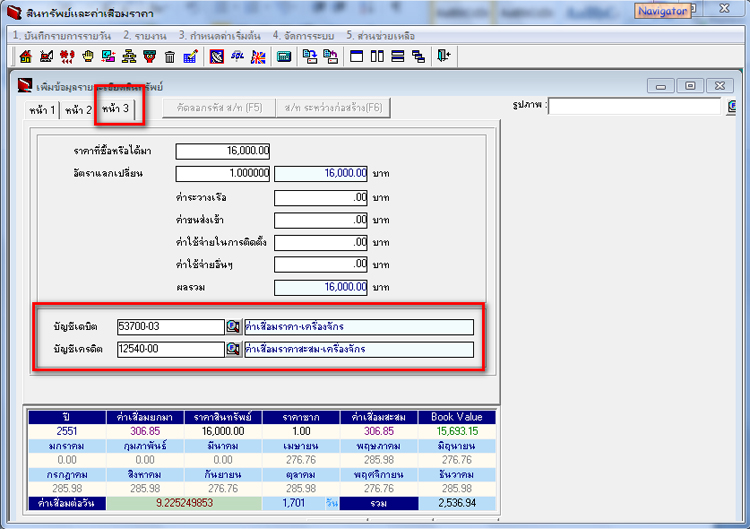This screenshot has width=750, height=529.
Task: Click the UK flag language icon
Action: click(258, 57)
